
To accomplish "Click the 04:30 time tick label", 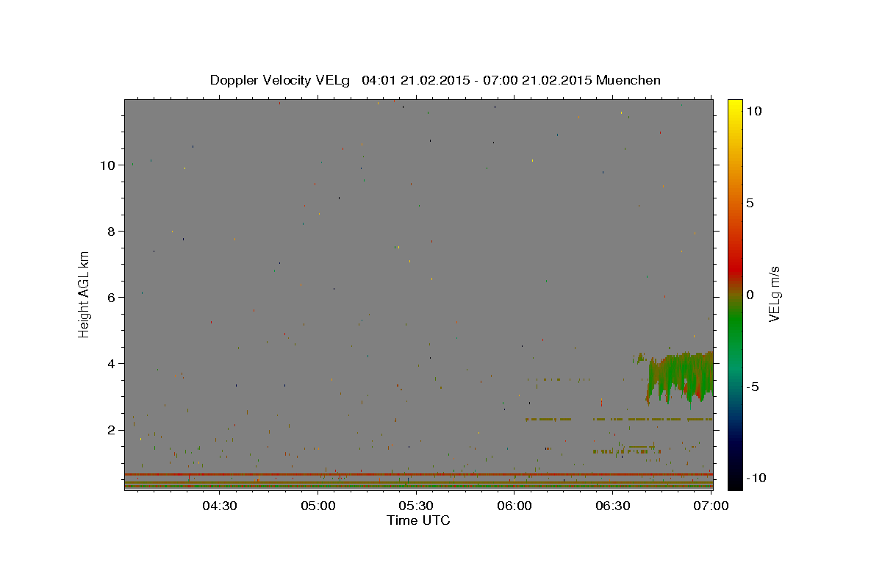I will tap(219, 506).
